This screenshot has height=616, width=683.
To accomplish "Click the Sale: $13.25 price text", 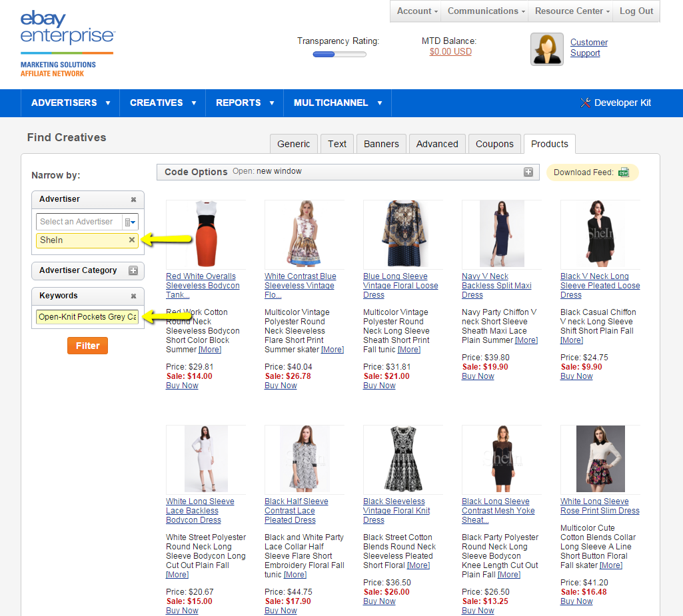I will pyautogui.click(x=485, y=601).
